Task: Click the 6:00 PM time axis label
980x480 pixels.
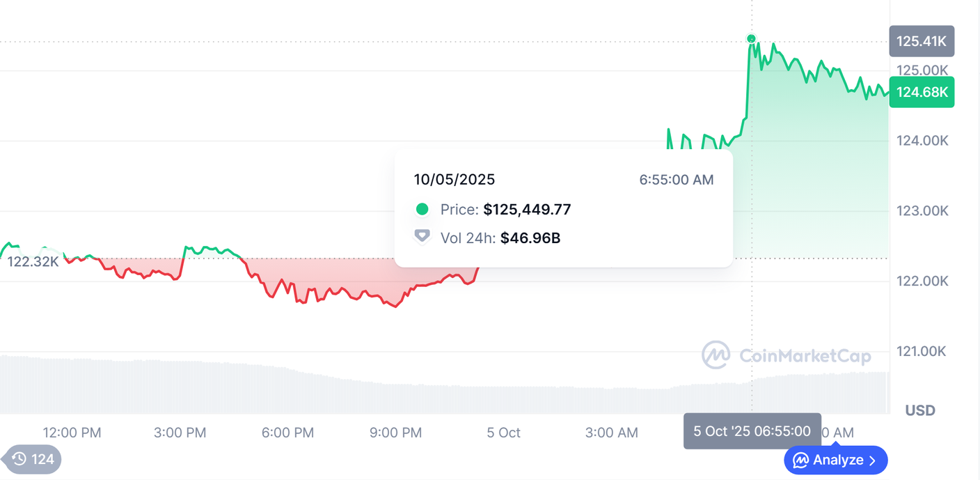Action: pos(287,433)
